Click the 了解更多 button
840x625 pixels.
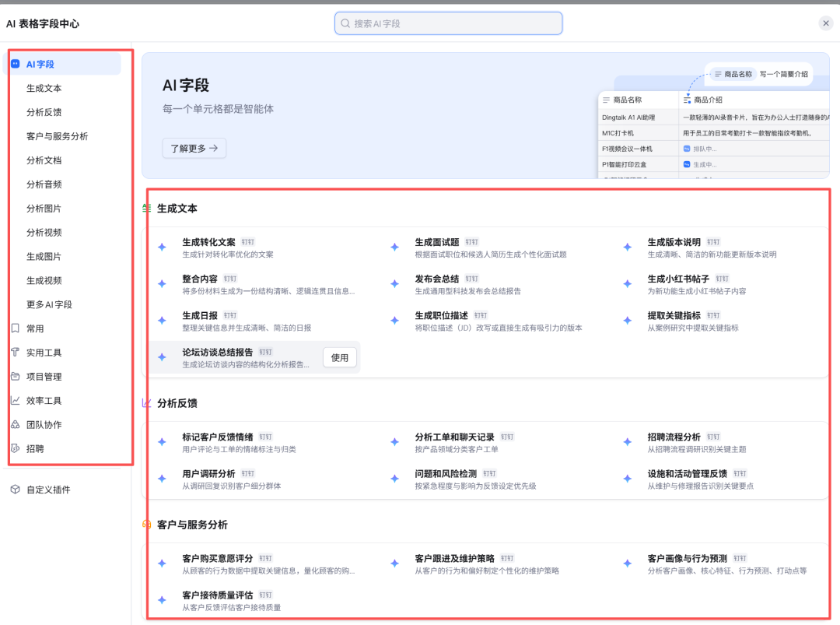point(194,148)
